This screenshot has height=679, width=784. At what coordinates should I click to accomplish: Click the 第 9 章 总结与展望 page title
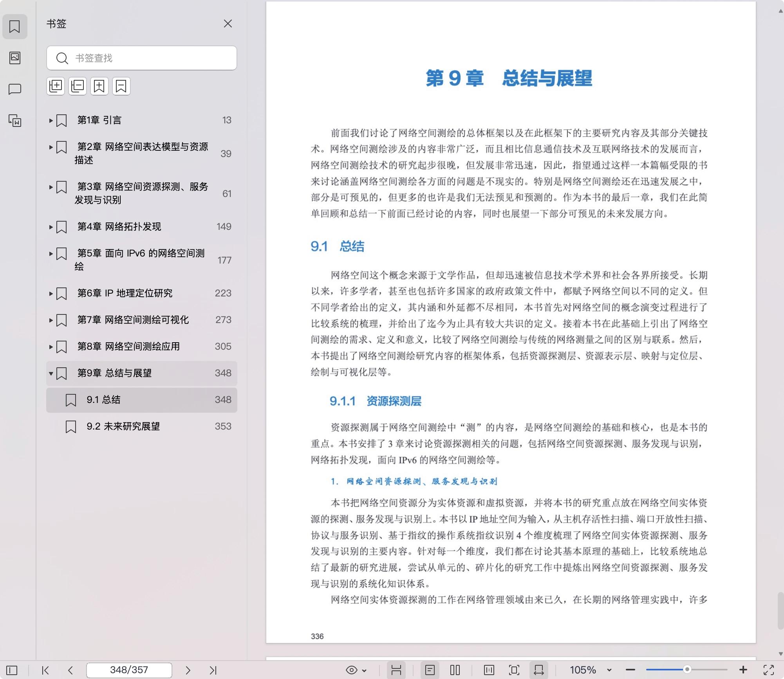pyautogui.click(x=509, y=78)
